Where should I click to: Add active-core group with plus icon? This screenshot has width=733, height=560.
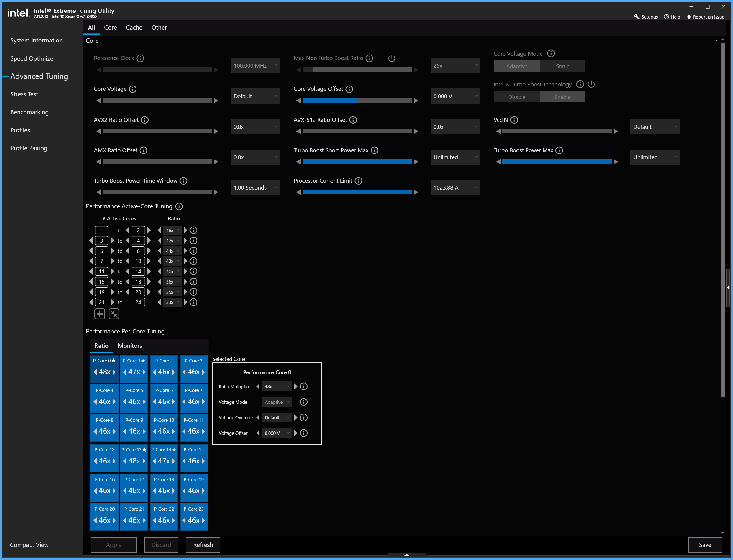coord(100,314)
